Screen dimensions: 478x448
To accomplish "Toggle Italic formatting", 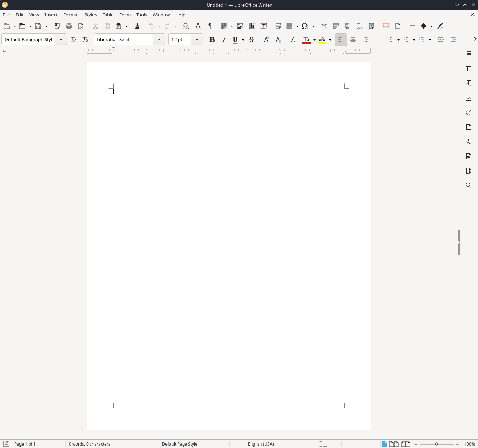I will tap(224, 40).
